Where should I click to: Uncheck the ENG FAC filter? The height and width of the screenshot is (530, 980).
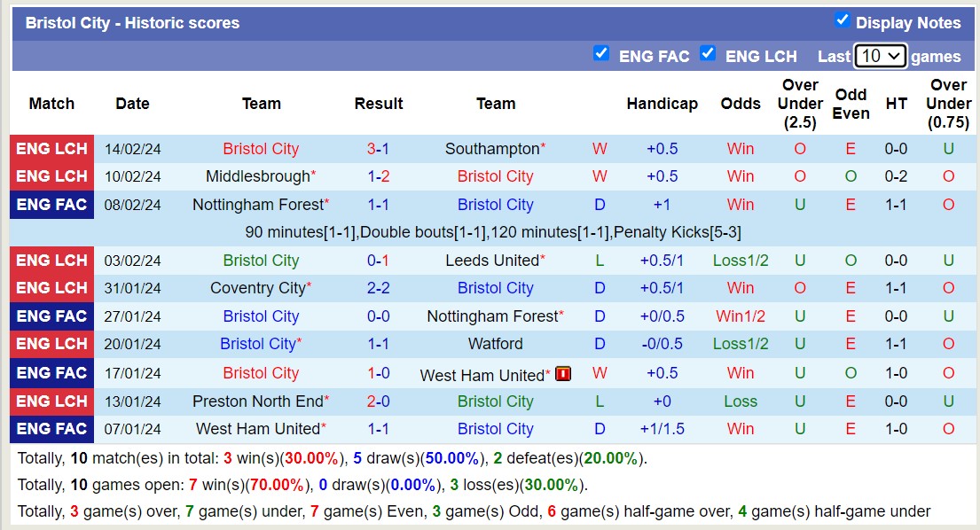[x=602, y=55]
